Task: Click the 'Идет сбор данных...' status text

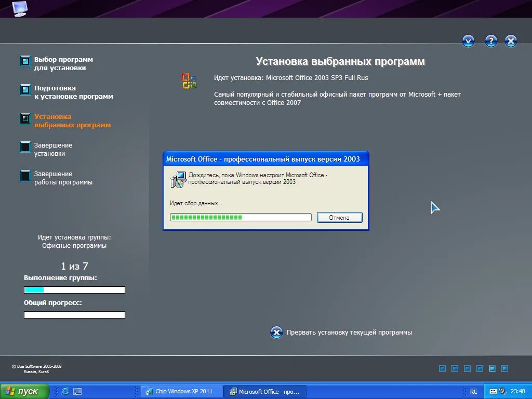Action: coord(196,203)
